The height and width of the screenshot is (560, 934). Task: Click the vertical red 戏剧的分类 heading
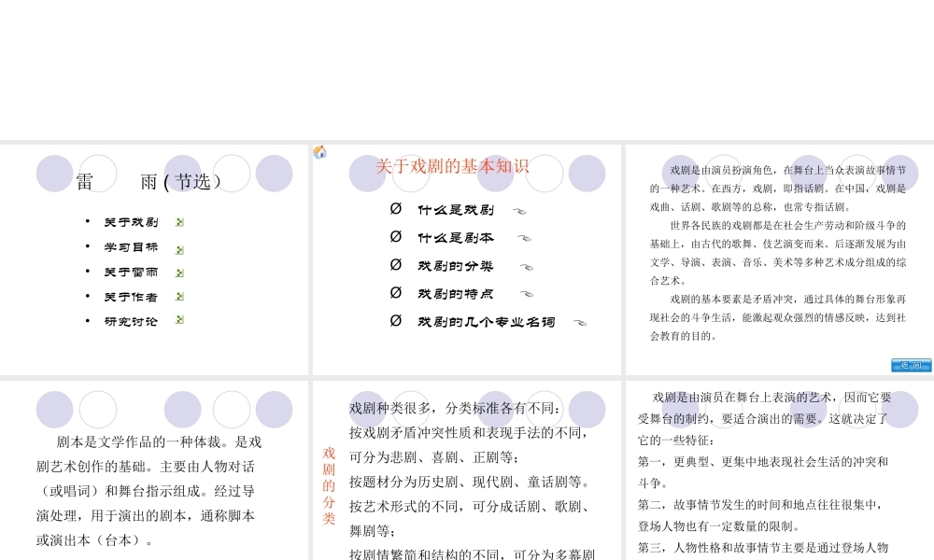click(329, 486)
